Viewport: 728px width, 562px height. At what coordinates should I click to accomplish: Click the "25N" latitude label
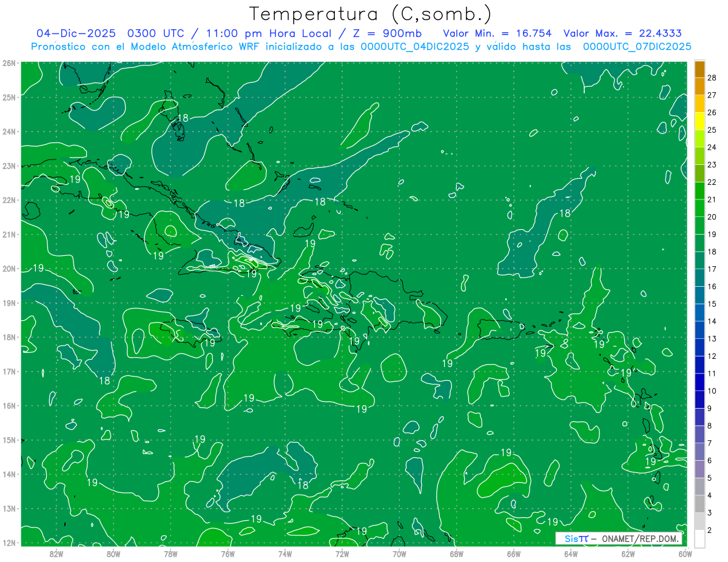click(x=9, y=97)
